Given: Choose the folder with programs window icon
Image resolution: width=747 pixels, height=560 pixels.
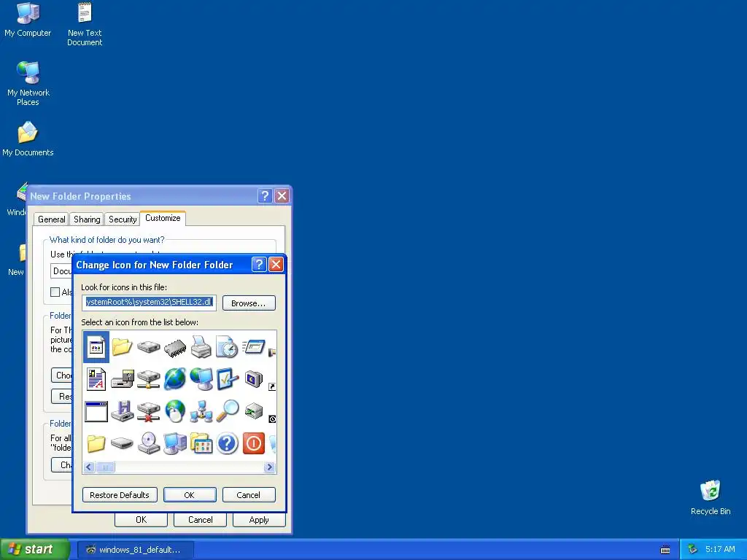Looking at the screenshot, I should point(201,443).
